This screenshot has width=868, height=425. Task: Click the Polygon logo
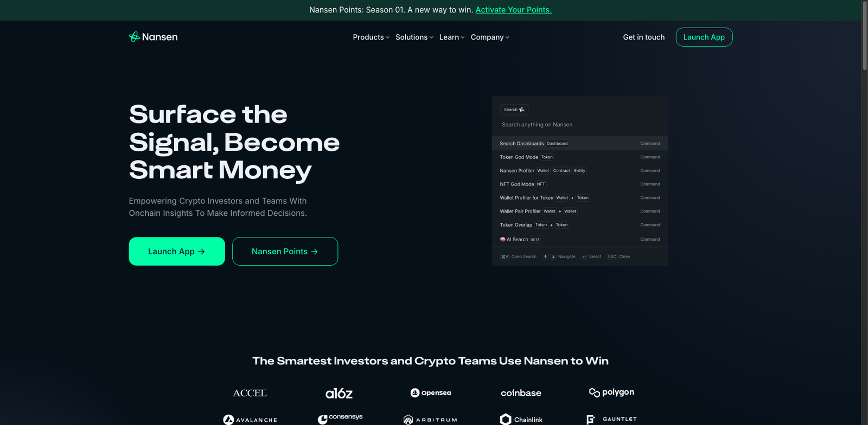(x=611, y=392)
